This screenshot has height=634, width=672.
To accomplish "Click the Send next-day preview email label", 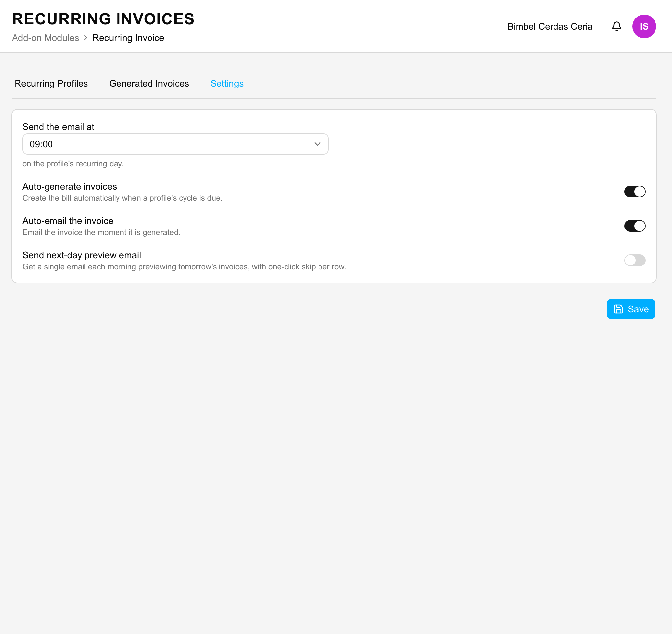I will [82, 255].
